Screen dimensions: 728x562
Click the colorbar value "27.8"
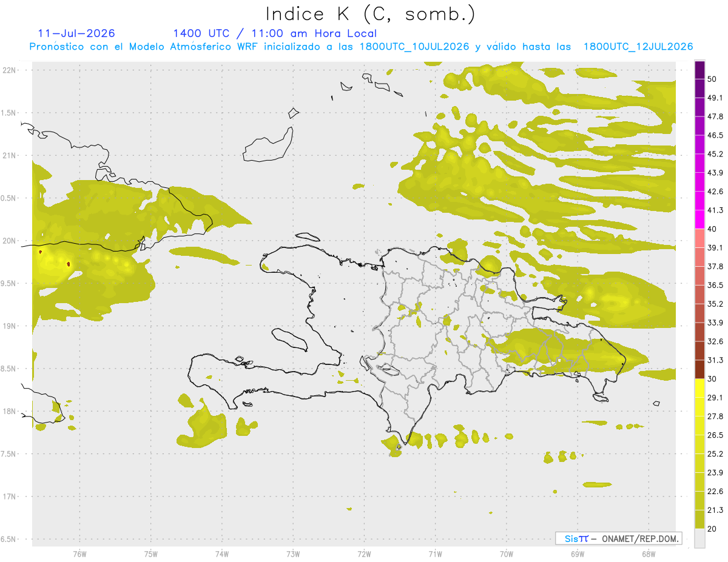pos(716,416)
